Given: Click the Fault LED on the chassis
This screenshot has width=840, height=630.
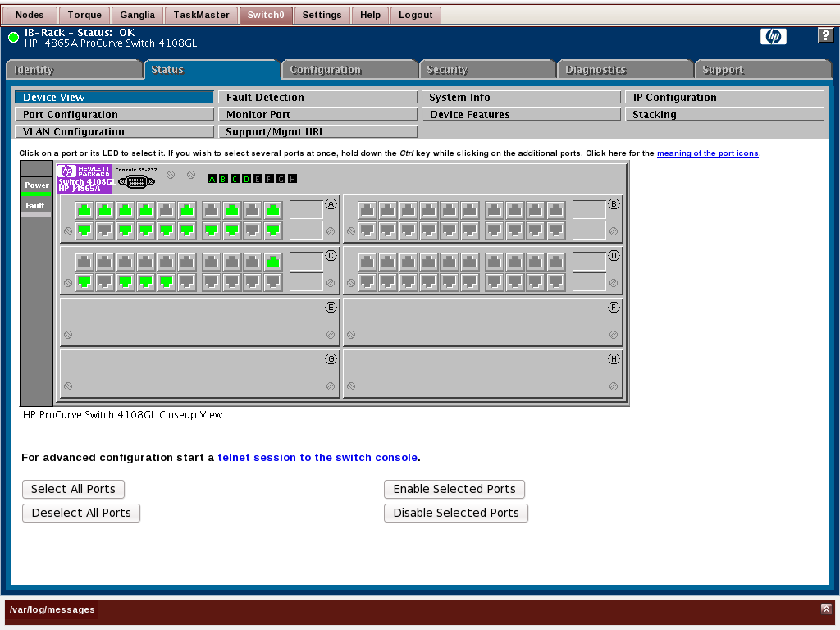Looking at the screenshot, I should click(x=36, y=214).
